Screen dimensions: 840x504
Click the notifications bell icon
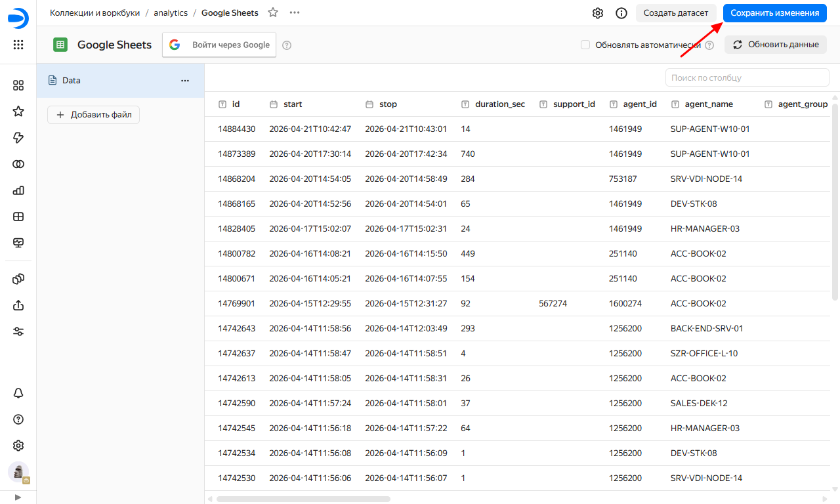pos(18,393)
